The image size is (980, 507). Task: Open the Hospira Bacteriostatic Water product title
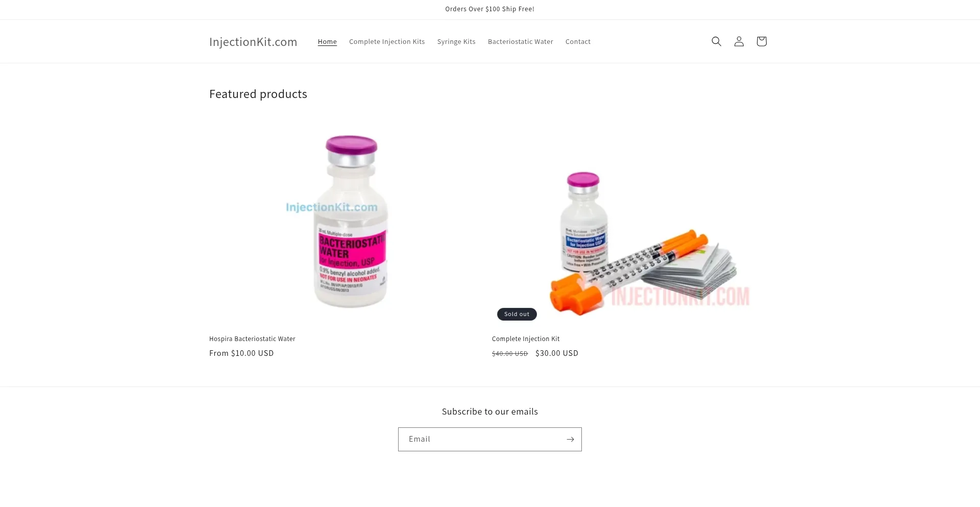[252, 339]
